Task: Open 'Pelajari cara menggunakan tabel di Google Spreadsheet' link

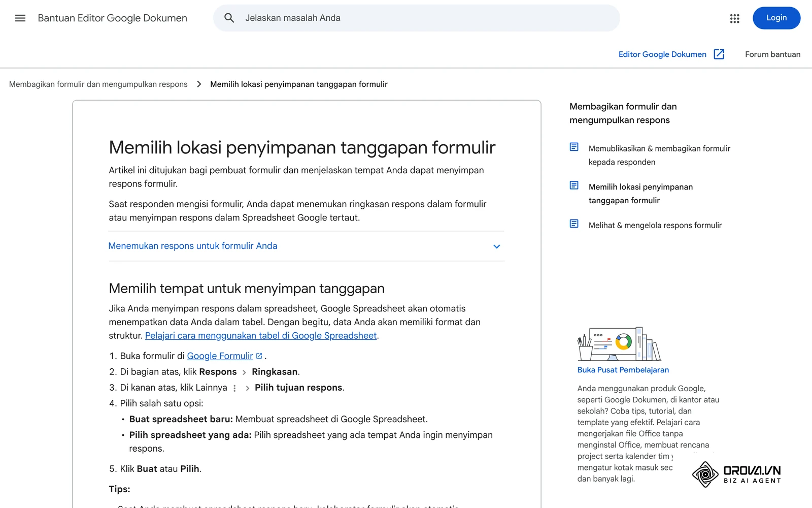Action: click(261, 336)
